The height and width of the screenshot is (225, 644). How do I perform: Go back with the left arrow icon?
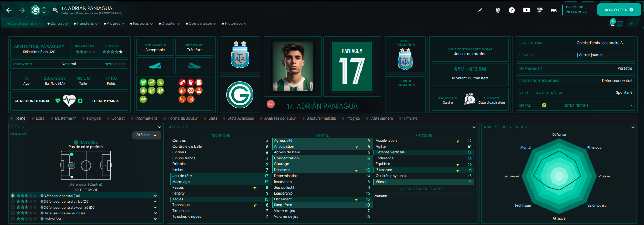click(x=9, y=10)
